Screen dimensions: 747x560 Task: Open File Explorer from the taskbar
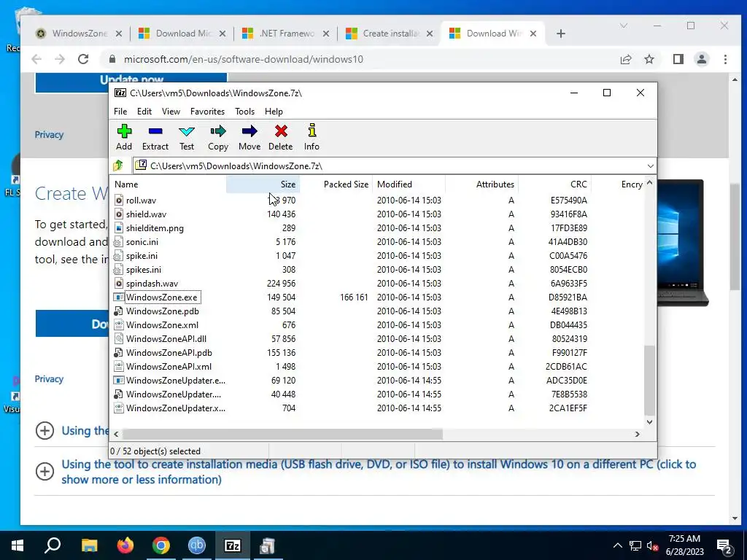click(x=89, y=545)
